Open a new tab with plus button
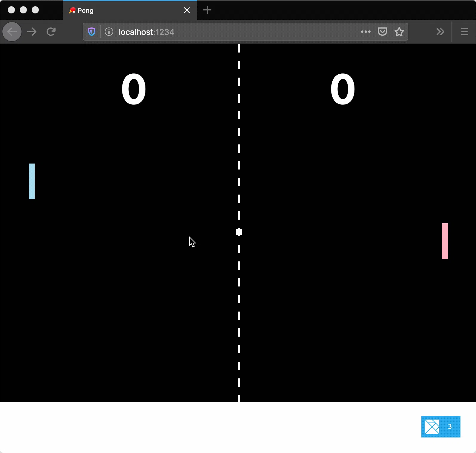Screen dimensions: 476x453 [x=207, y=10]
